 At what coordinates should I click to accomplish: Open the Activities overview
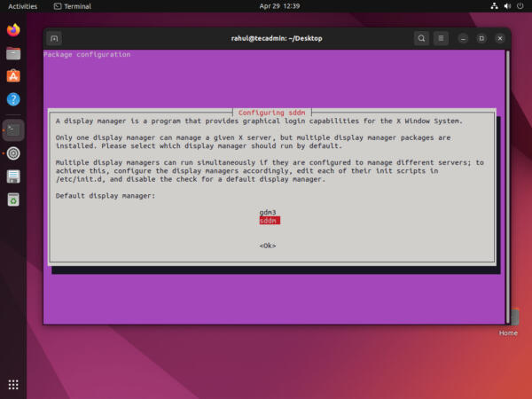(22, 5)
